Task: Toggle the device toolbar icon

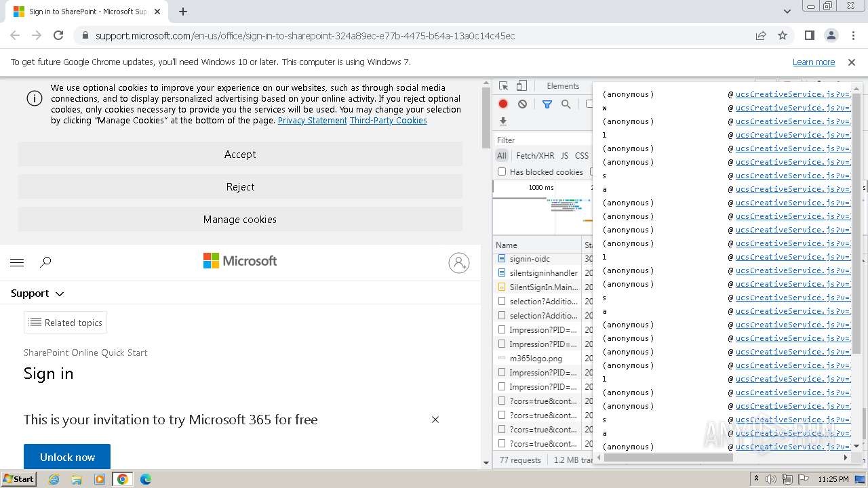Action: (521, 86)
